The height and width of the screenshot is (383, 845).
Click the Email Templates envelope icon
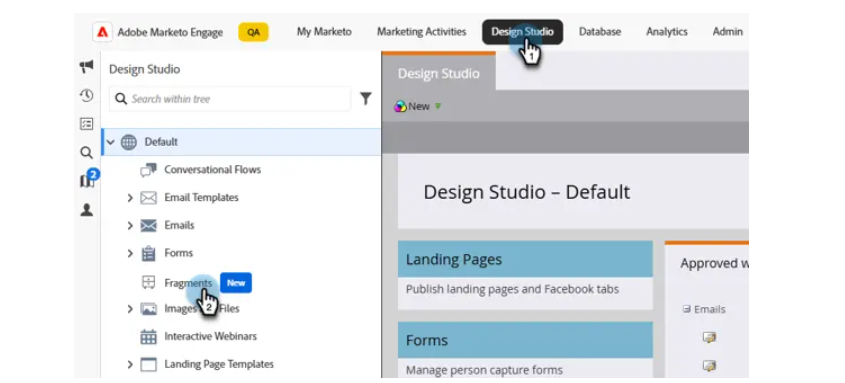pos(148,198)
